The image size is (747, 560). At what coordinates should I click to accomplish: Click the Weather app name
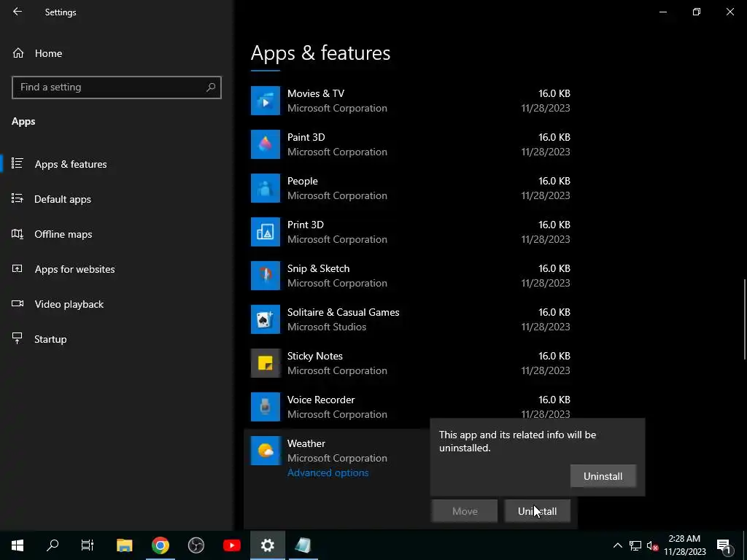coord(306,443)
